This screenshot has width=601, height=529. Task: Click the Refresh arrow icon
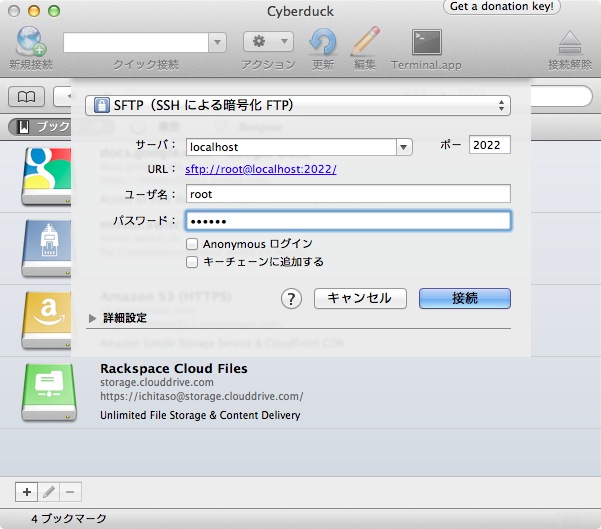pos(323,41)
